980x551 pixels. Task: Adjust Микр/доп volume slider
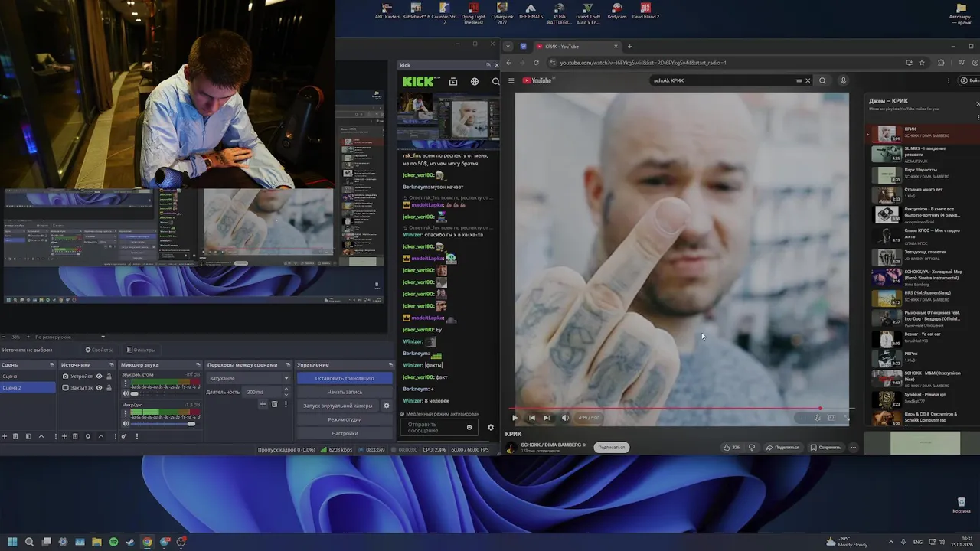click(164, 423)
